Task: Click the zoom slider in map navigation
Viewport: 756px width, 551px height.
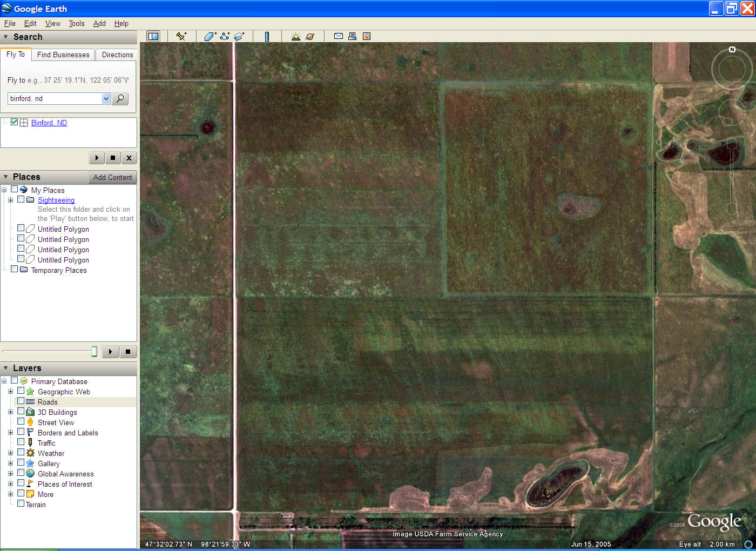Action: pos(732,176)
